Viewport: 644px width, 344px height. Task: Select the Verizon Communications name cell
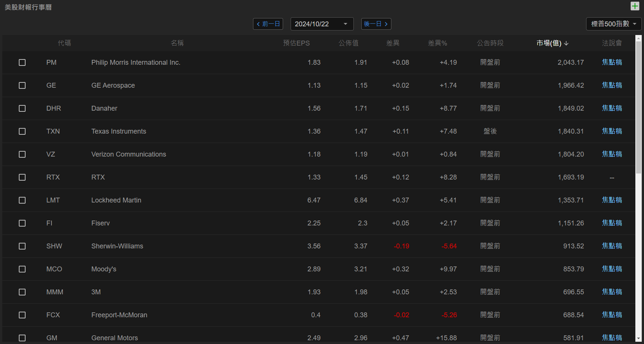(129, 154)
